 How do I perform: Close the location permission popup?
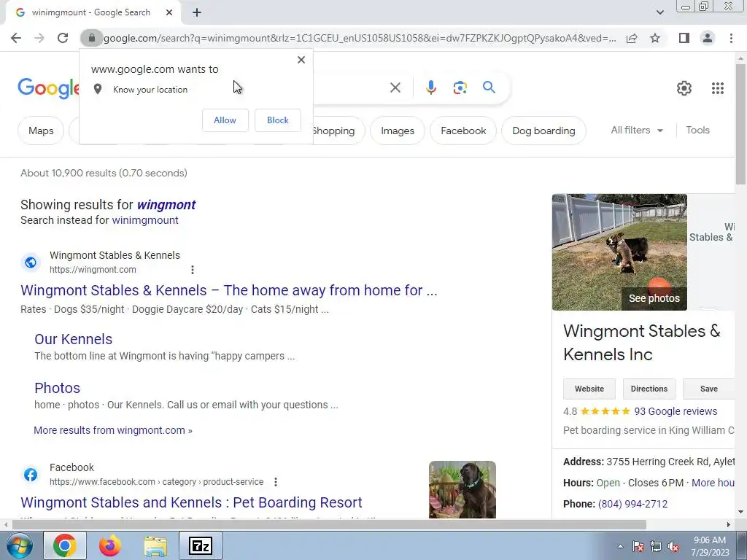pyautogui.click(x=301, y=60)
